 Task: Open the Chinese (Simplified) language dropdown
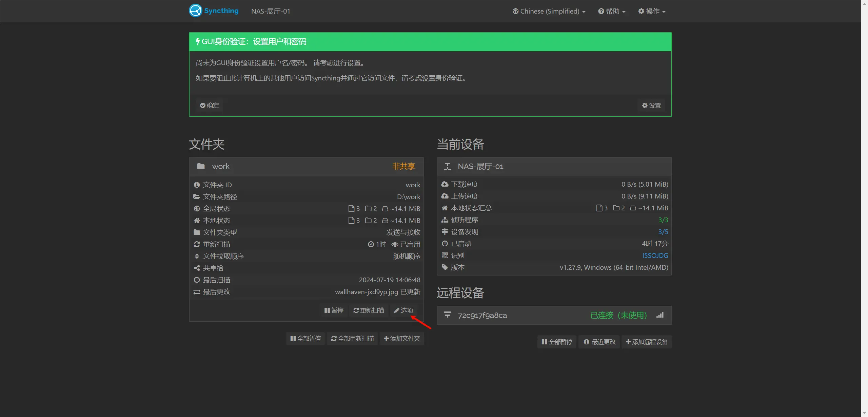[549, 11]
